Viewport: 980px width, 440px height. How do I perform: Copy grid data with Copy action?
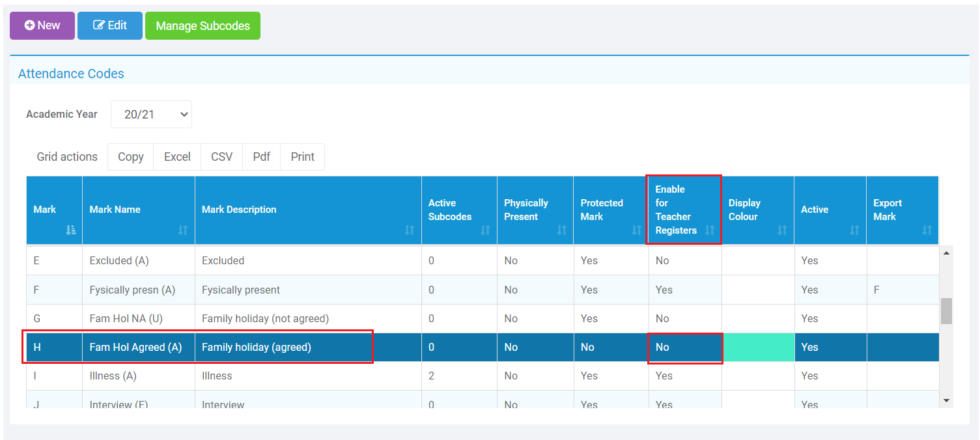click(x=130, y=157)
